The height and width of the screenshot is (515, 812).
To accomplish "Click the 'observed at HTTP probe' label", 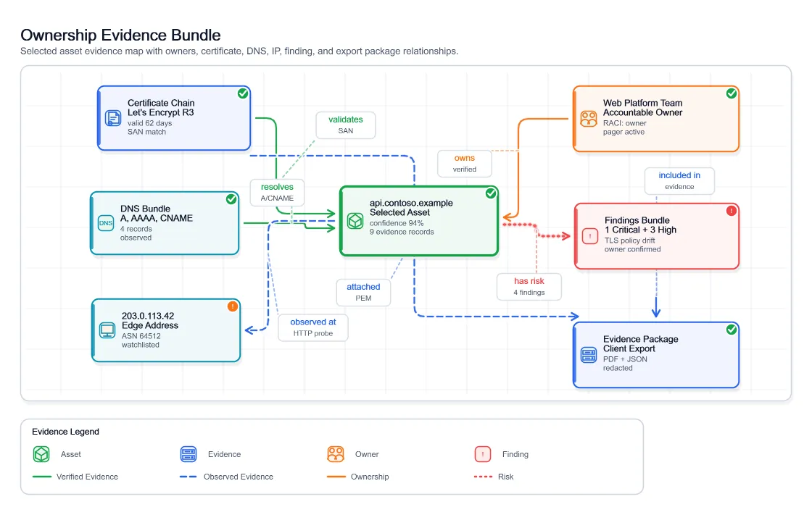I will [x=313, y=327].
